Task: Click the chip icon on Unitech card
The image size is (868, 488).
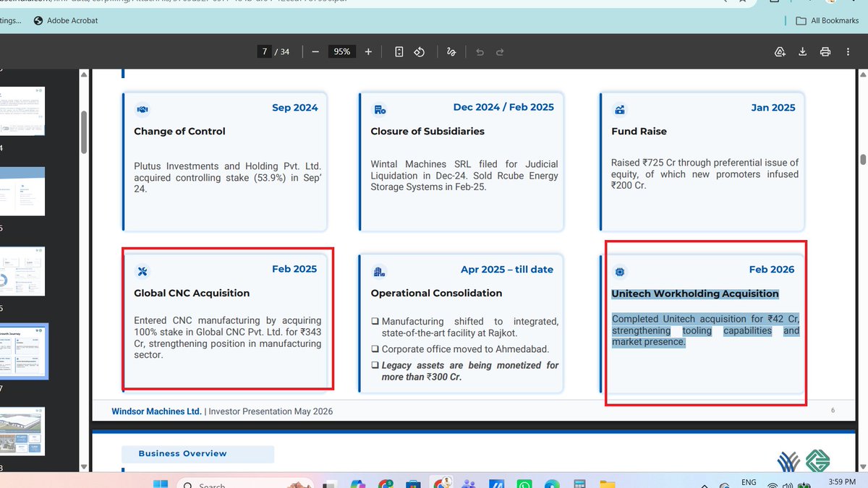Action: click(619, 271)
